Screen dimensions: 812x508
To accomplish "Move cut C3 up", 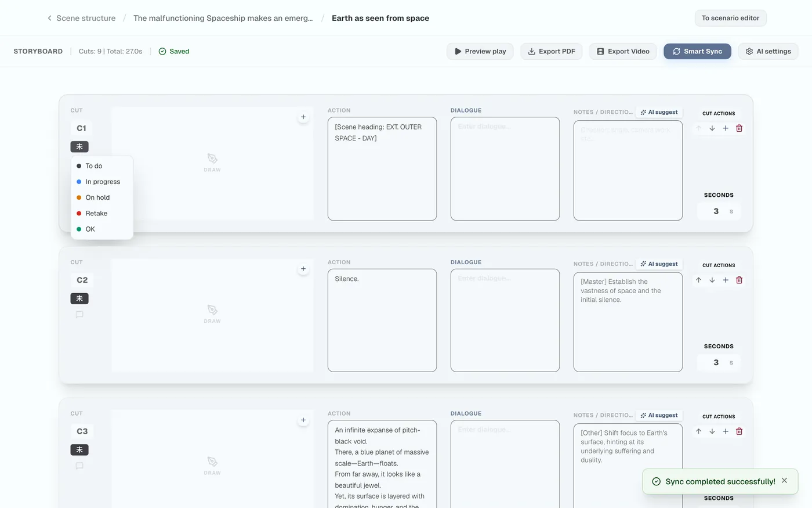I will 698,431.
